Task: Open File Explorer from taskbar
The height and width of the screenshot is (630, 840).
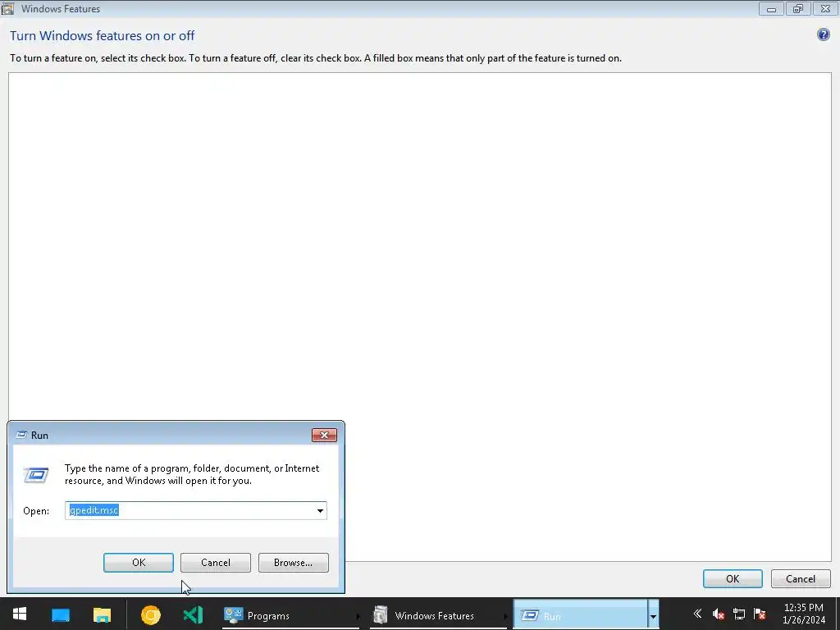Action: tap(102, 614)
